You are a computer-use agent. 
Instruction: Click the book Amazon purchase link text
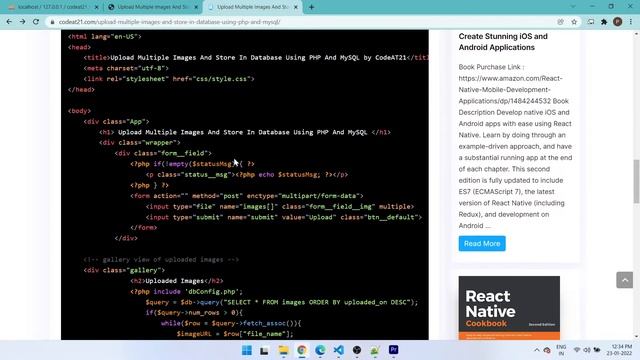point(511,89)
